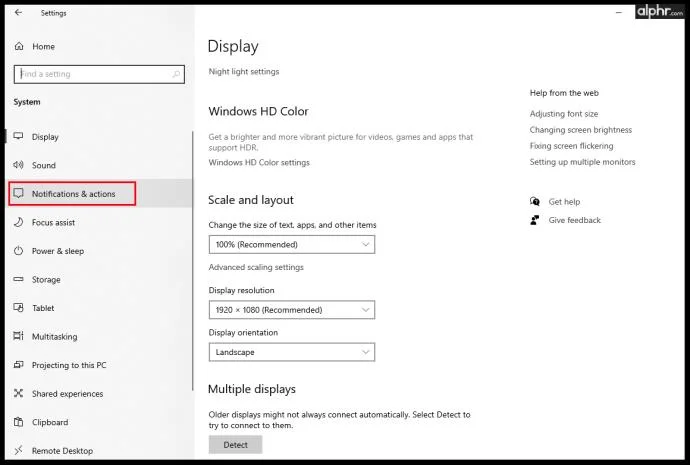Click the Get help link
Image resolution: width=690 pixels, height=465 pixels.
tap(564, 202)
